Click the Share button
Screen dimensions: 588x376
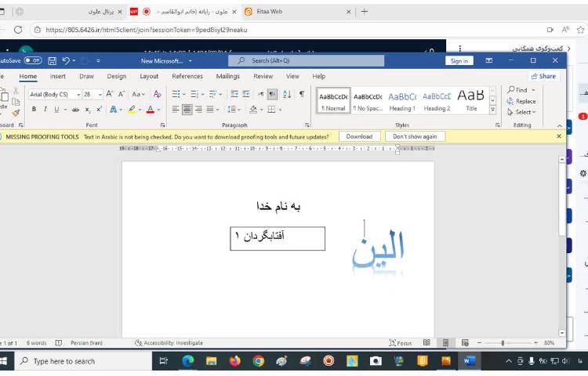543,77
